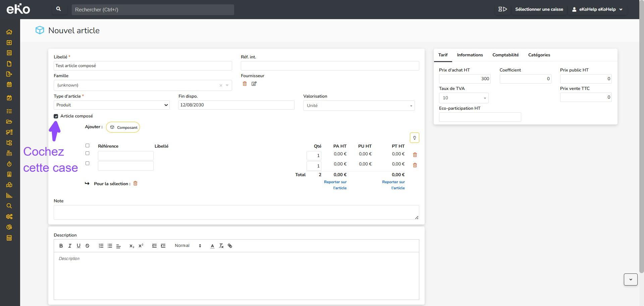Image resolution: width=644 pixels, height=306 pixels.
Task: Expand the Valorisation dropdown
Action: tap(359, 106)
